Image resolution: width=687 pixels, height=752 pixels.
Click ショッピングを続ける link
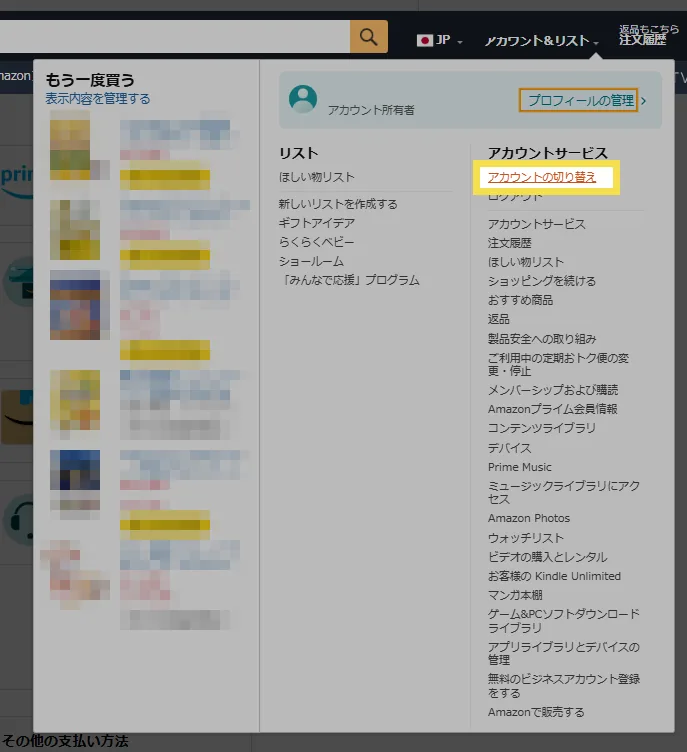[542, 281]
